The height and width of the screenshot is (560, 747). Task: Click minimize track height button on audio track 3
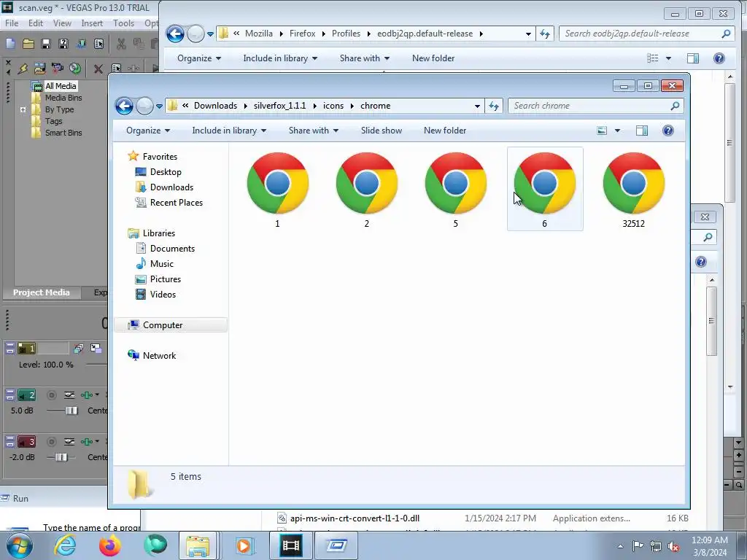pos(9,438)
